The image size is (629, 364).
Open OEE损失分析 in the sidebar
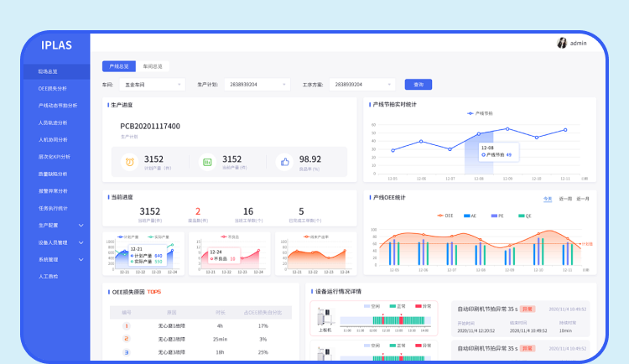[56, 88]
